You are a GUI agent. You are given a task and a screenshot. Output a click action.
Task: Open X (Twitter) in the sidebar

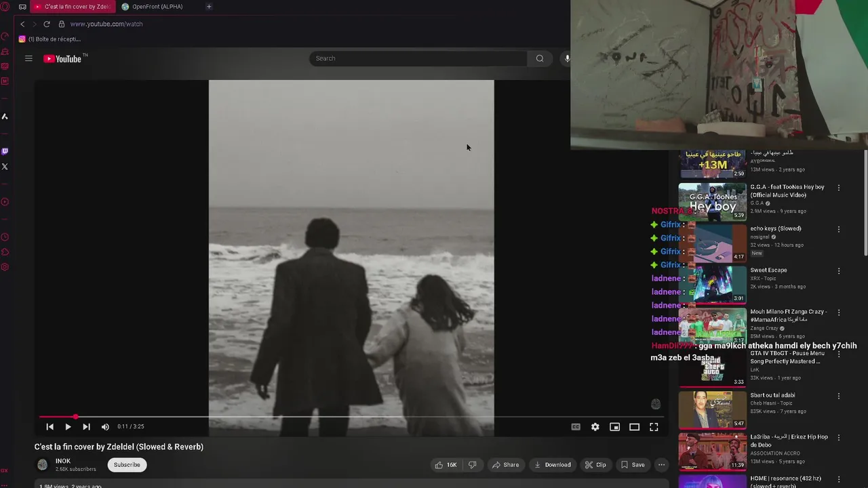coord(5,166)
